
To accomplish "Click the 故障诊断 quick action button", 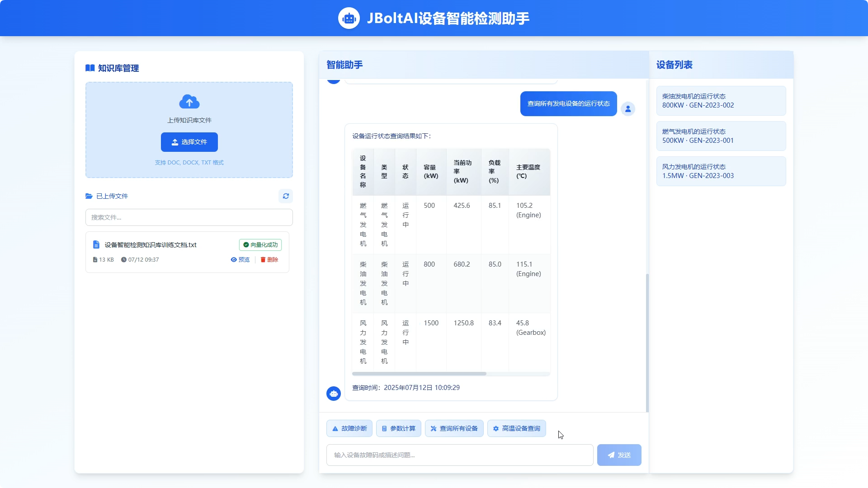I will point(349,428).
